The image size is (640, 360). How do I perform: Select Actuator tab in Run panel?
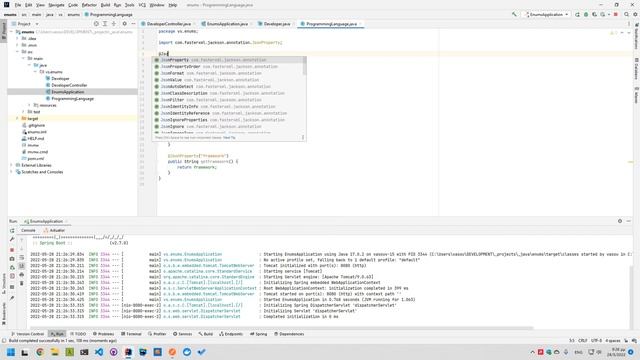click(54, 230)
